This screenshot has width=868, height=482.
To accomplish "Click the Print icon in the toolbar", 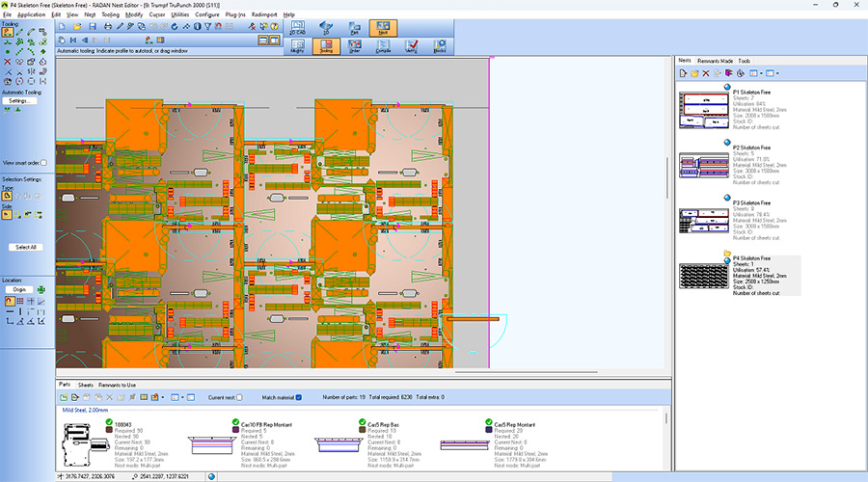I will 107,27.
